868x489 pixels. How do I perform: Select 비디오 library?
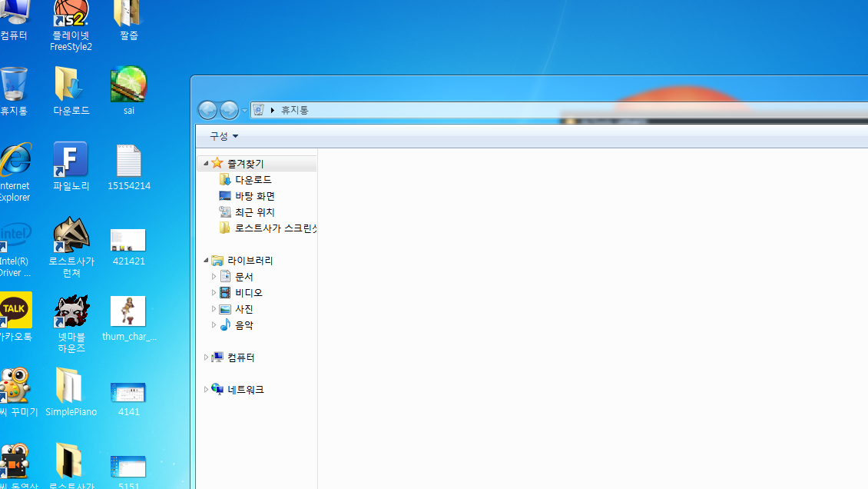click(249, 292)
